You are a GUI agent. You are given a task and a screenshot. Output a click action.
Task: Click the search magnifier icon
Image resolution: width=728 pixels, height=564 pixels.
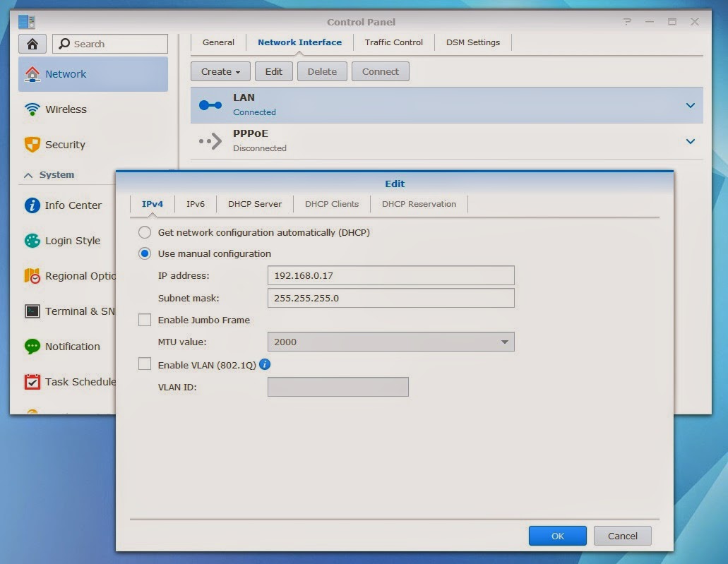(x=64, y=44)
